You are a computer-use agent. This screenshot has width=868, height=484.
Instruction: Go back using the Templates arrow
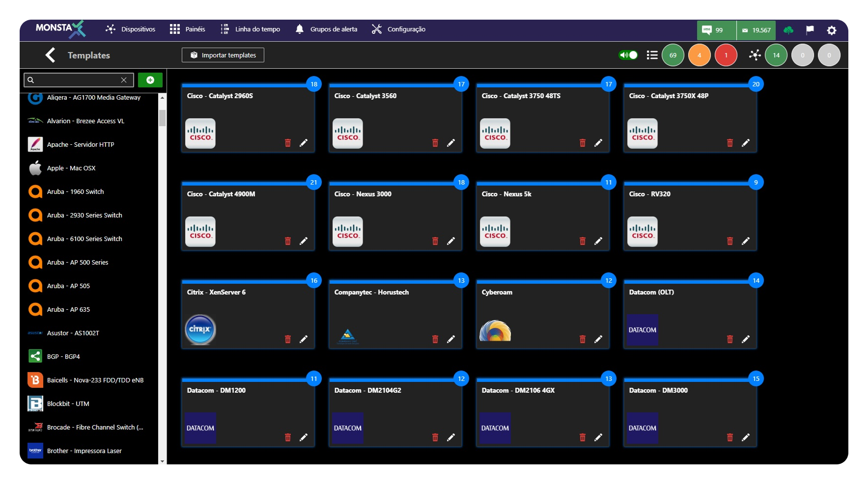(50, 55)
